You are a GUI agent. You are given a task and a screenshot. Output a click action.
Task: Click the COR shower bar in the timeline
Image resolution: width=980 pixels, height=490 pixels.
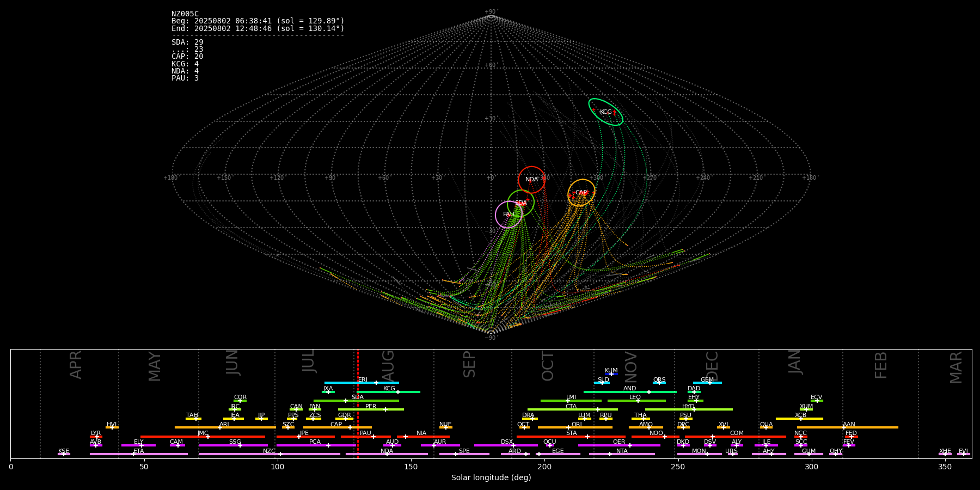240,401
